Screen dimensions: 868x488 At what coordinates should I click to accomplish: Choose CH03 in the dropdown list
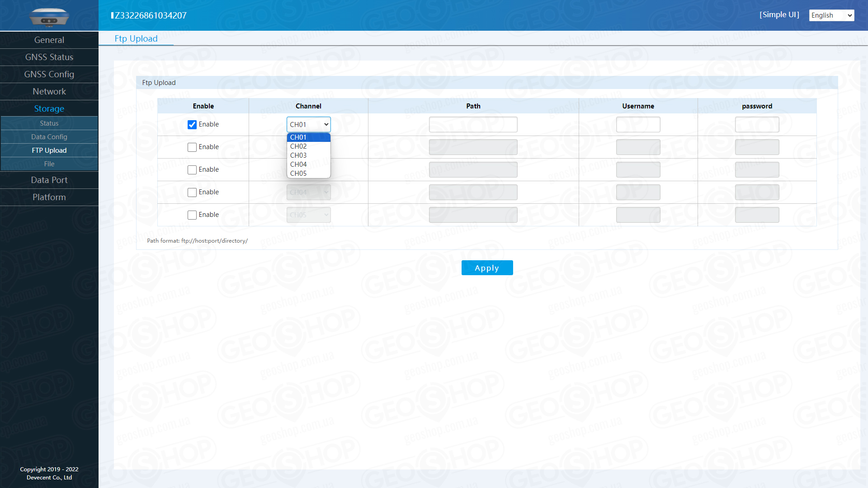tap(309, 155)
